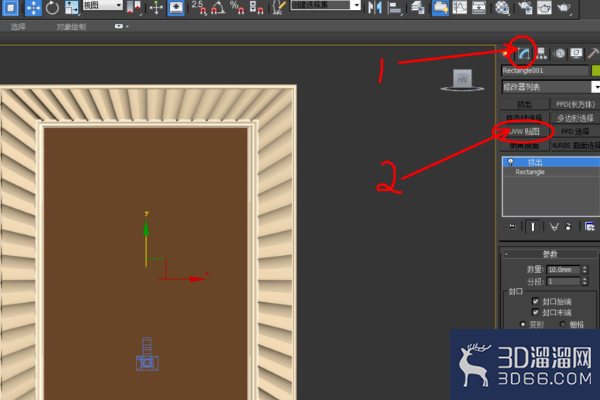
Task: Switch to the Hierarchy command panel tab
Action: tap(541, 53)
